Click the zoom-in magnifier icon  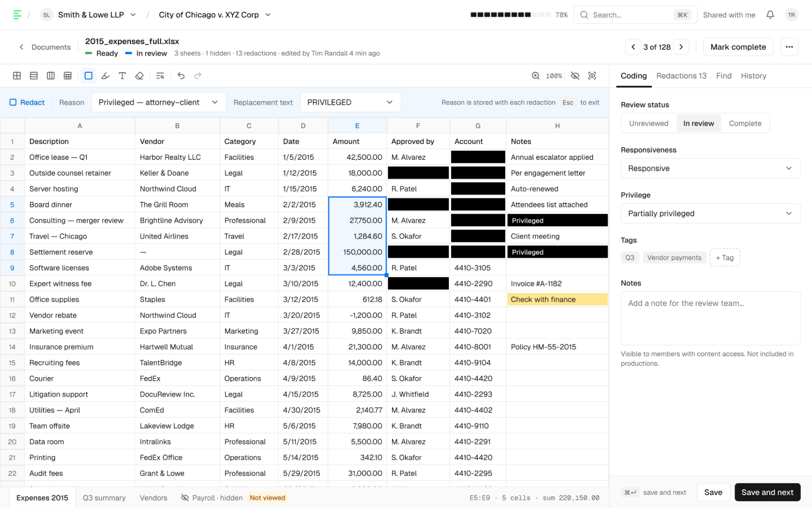(535, 76)
